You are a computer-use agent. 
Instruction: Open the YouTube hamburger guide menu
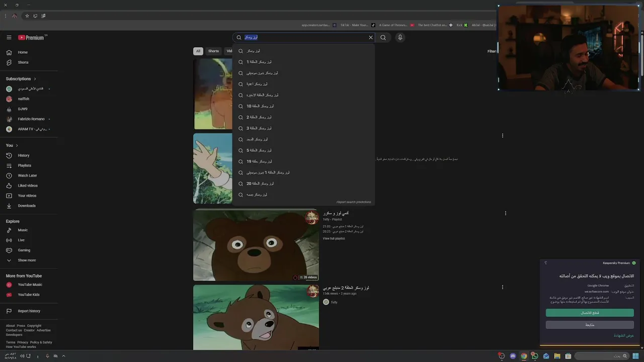tap(9, 37)
